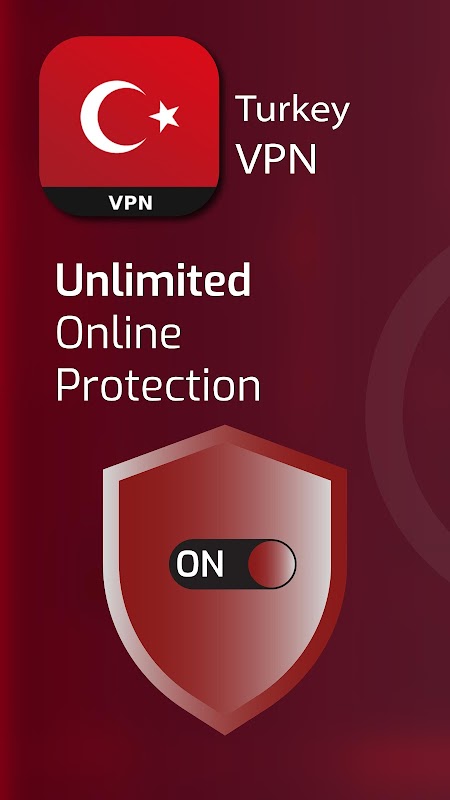Click the white star on the flag icon
This screenshot has height=800, width=450.
[164, 116]
